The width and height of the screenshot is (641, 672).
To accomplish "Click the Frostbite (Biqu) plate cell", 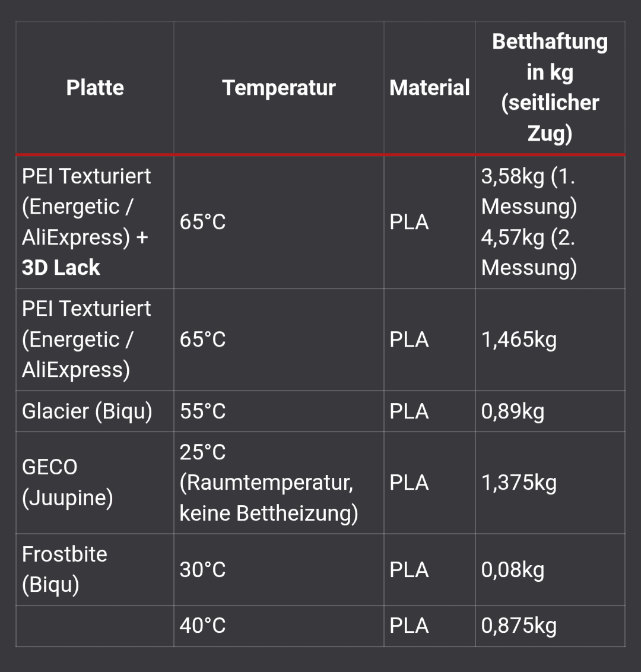I will [x=65, y=569].
